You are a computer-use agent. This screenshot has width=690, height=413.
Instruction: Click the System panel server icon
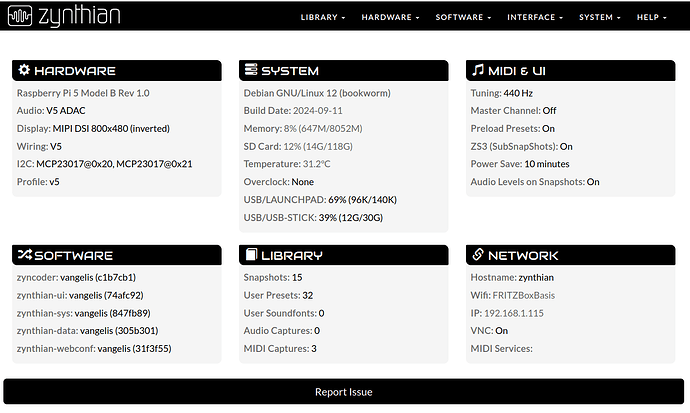tap(251, 69)
